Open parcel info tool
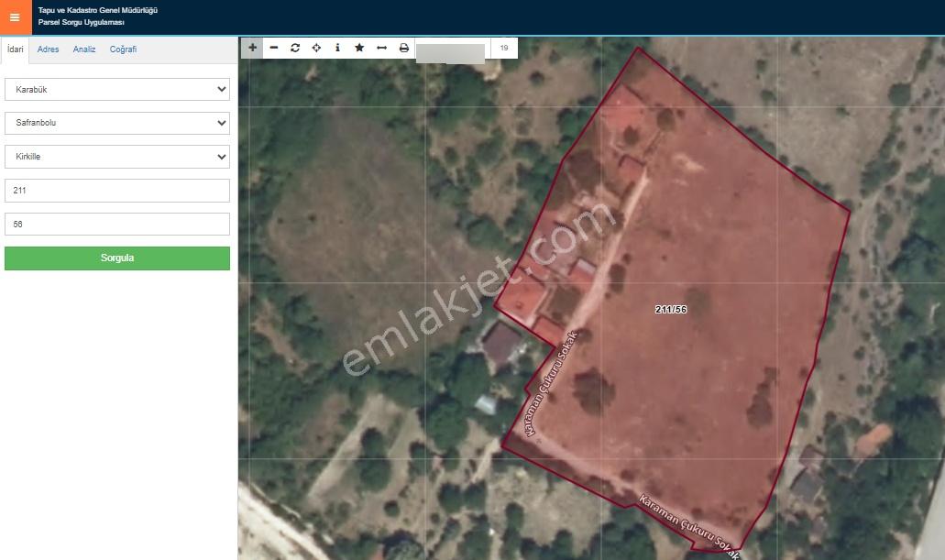 (x=337, y=48)
